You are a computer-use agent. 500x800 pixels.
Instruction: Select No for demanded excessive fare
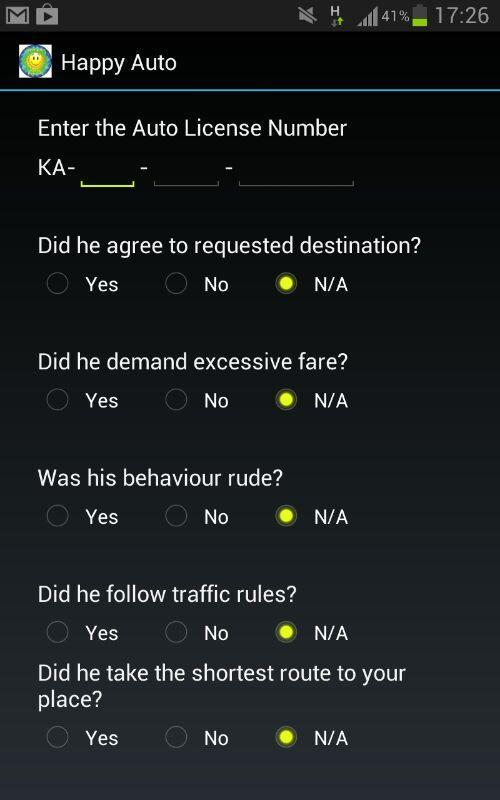(x=197, y=400)
